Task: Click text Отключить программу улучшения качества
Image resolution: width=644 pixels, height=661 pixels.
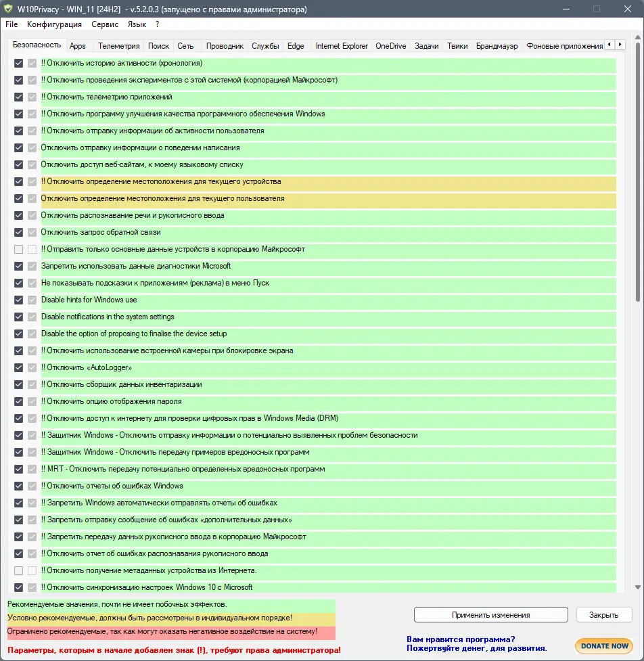Action: click(x=183, y=114)
